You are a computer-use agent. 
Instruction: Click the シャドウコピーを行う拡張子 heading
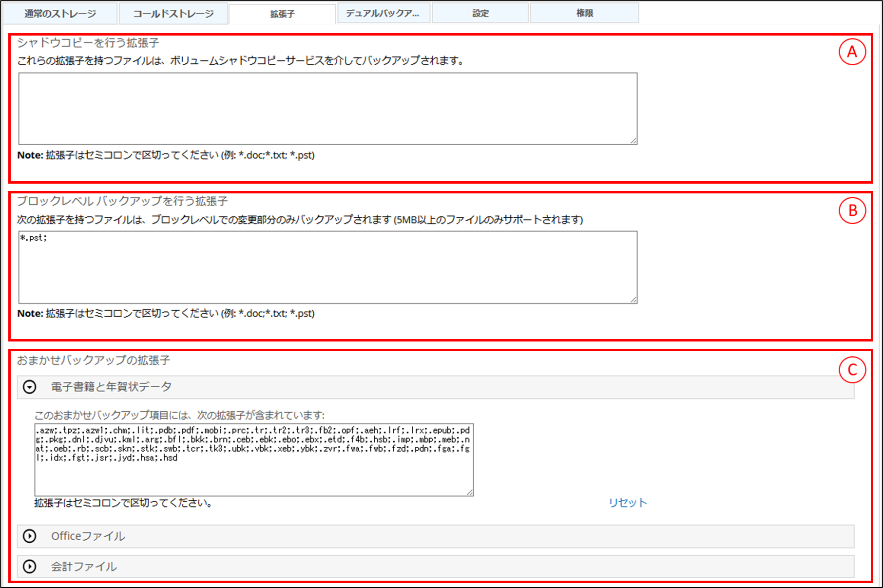[x=88, y=43]
